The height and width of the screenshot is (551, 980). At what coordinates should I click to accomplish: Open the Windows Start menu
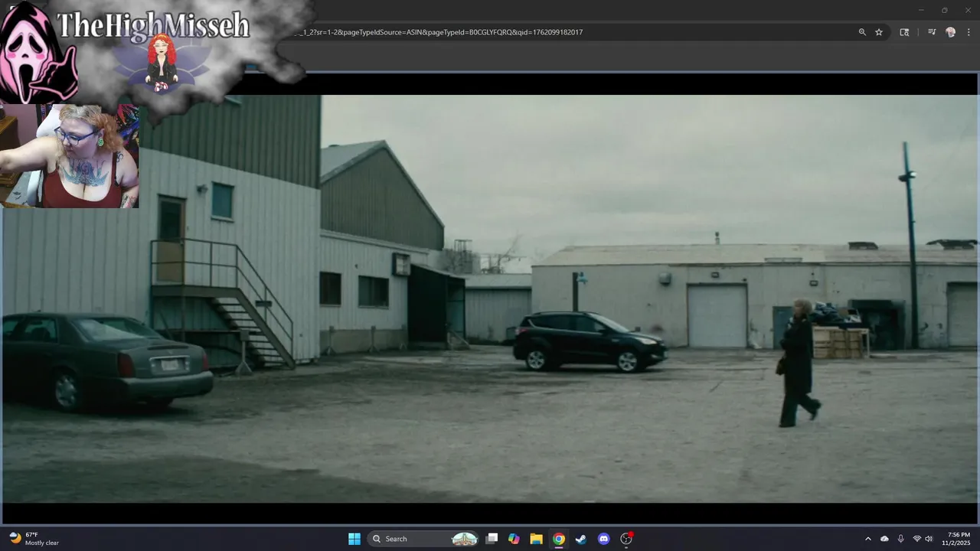354,539
